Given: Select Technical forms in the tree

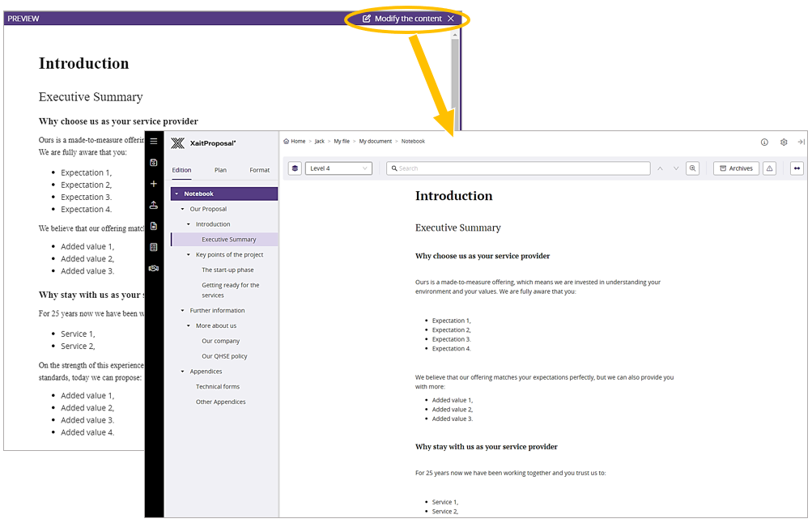Looking at the screenshot, I should coord(218,387).
